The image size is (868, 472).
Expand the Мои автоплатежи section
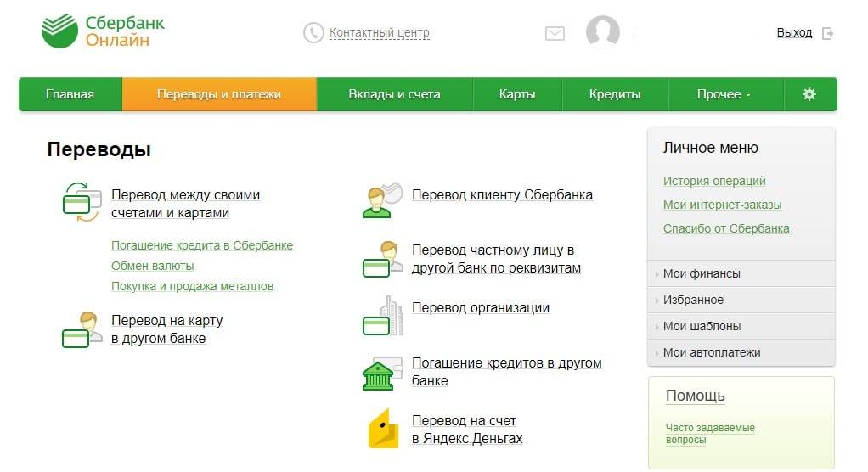pos(711,352)
